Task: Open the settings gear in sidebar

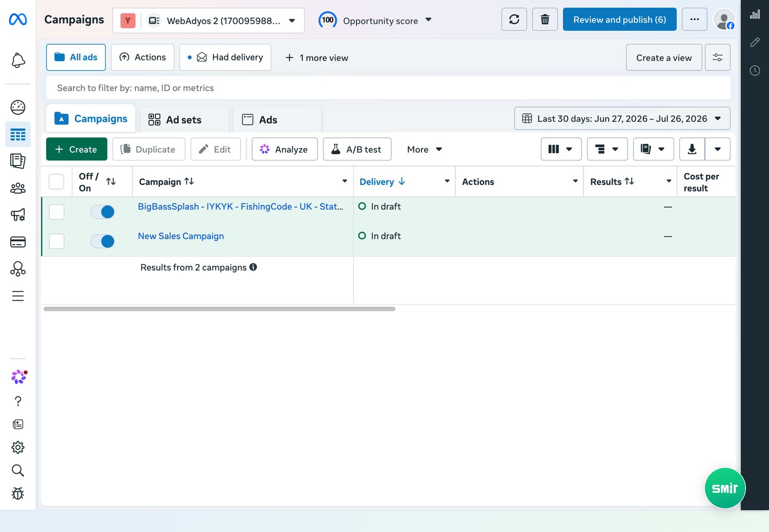Action: (x=18, y=447)
